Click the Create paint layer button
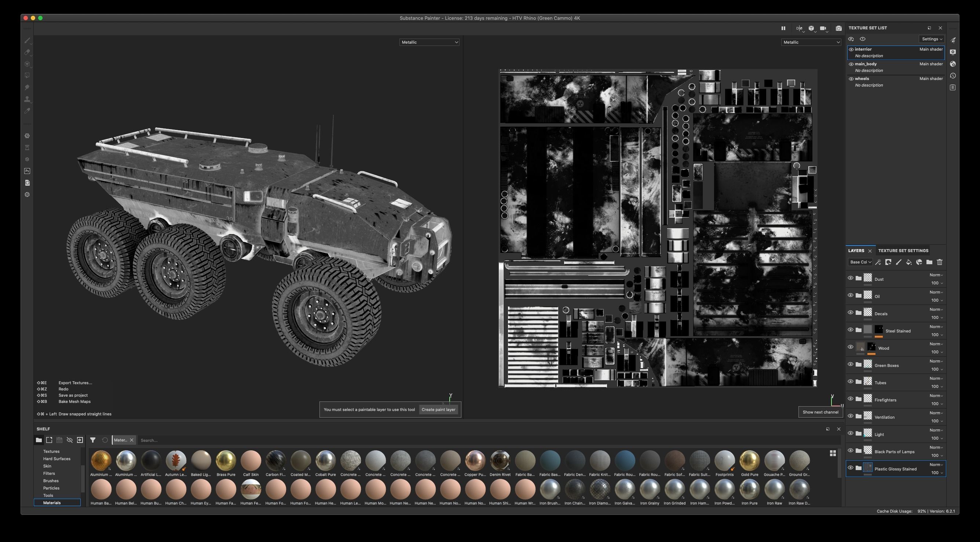 (438, 410)
